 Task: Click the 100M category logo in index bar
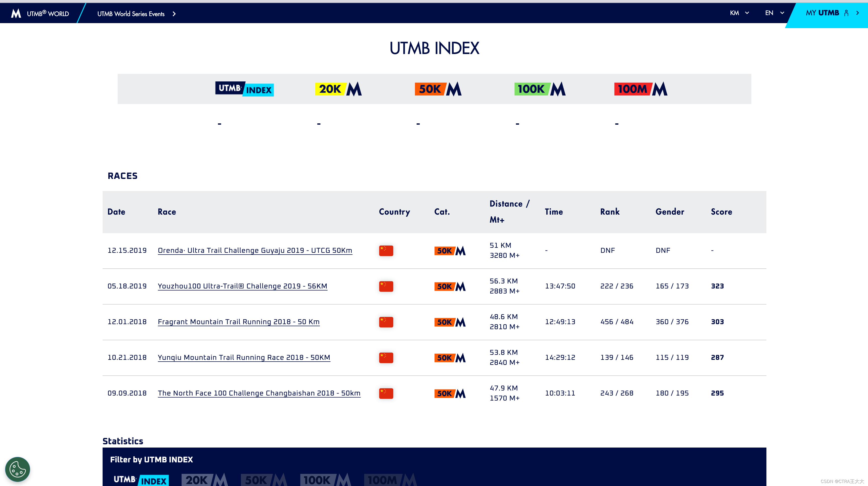click(x=640, y=89)
